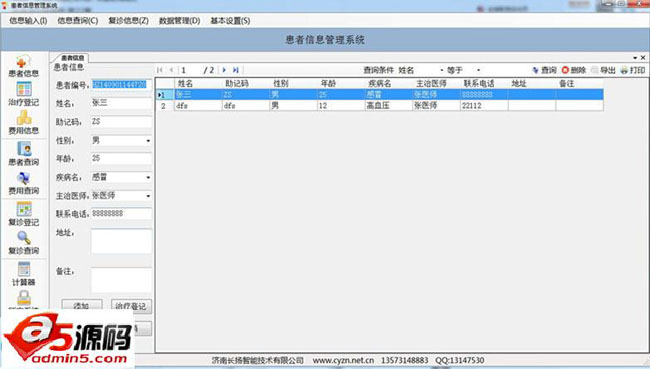650x369 pixels.
Task: Click 高血压 cell in row 2
Action: (388, 105)
